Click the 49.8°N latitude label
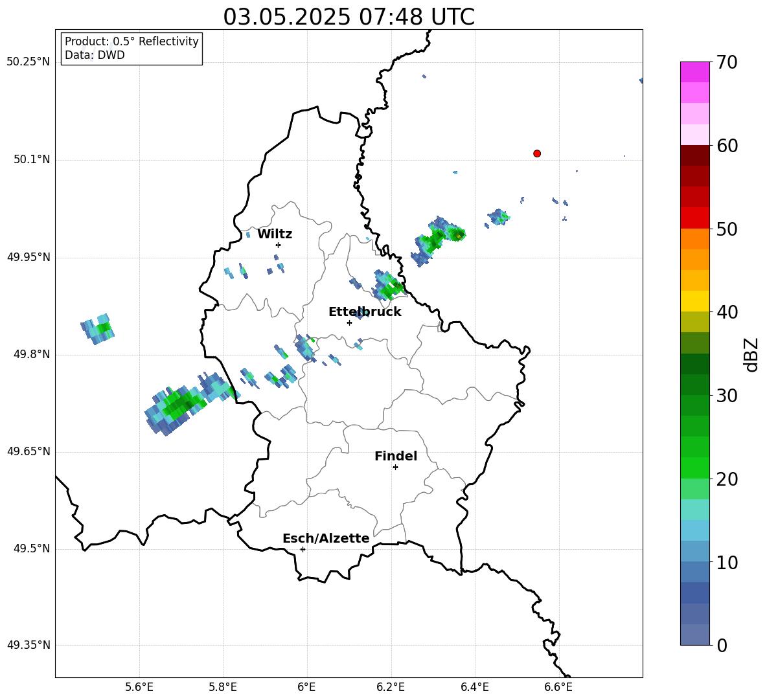Image resolution: width=767 pixels, height=700 pixels. [32, 354]
